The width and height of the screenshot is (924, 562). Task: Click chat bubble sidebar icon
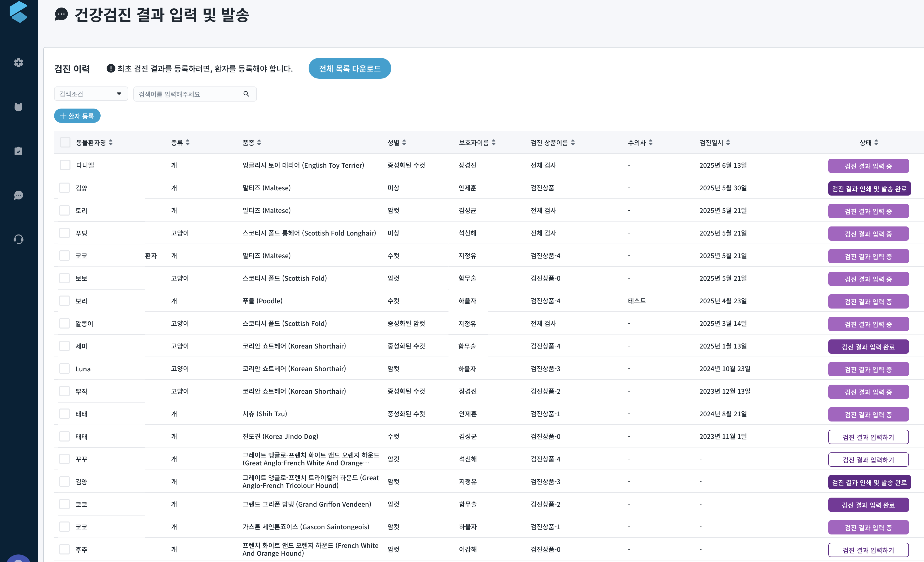pos(18,195)
